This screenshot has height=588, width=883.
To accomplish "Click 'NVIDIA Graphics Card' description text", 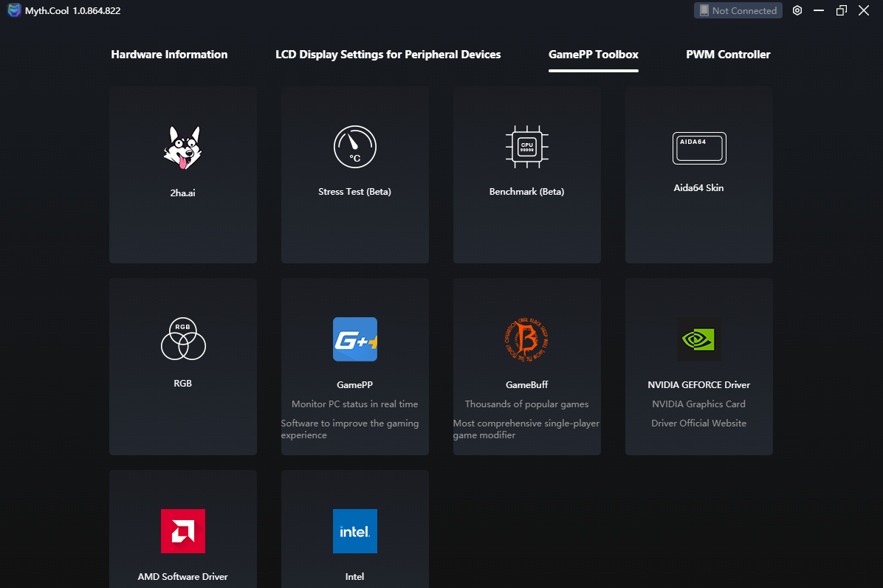I will pyautogui.click(x=699, y=404).
